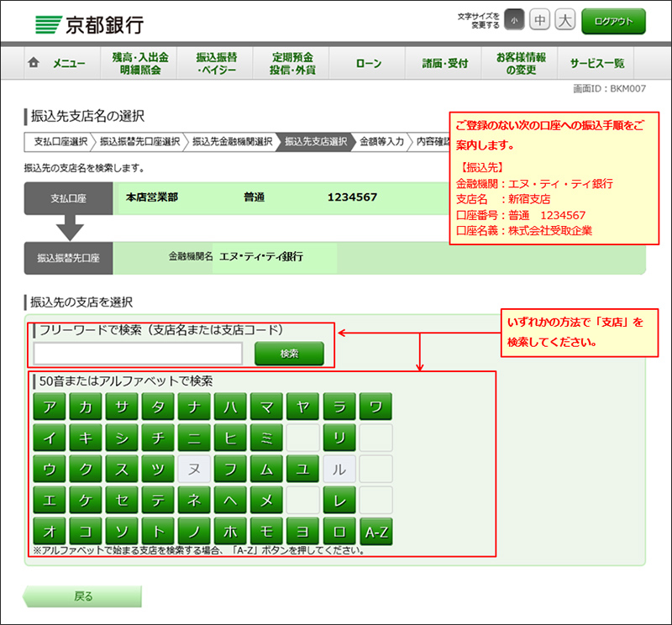Select the テ kana key

pos(158,500)
